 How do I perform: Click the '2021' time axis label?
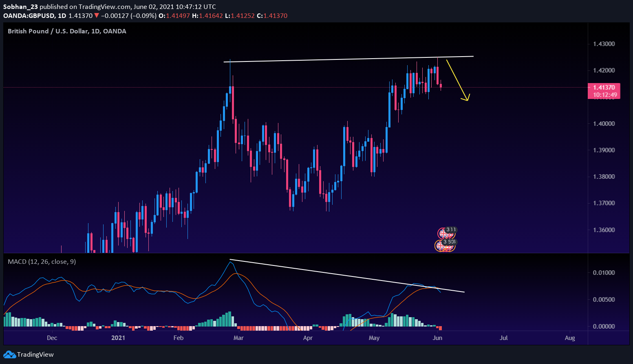point(118,338)
